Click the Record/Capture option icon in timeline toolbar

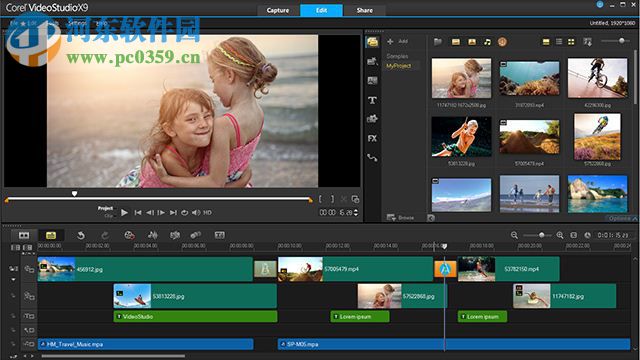coord(129,235)
